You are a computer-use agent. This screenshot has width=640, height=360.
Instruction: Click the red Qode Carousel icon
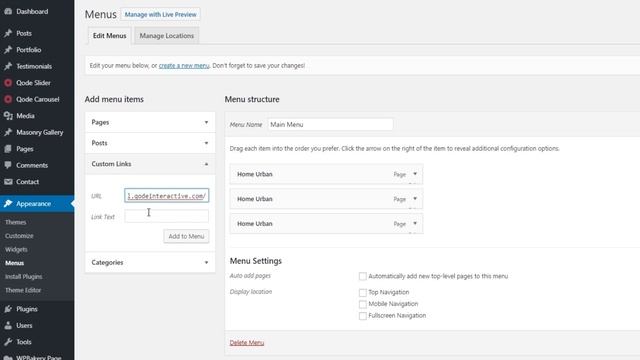tap(8, 99)
